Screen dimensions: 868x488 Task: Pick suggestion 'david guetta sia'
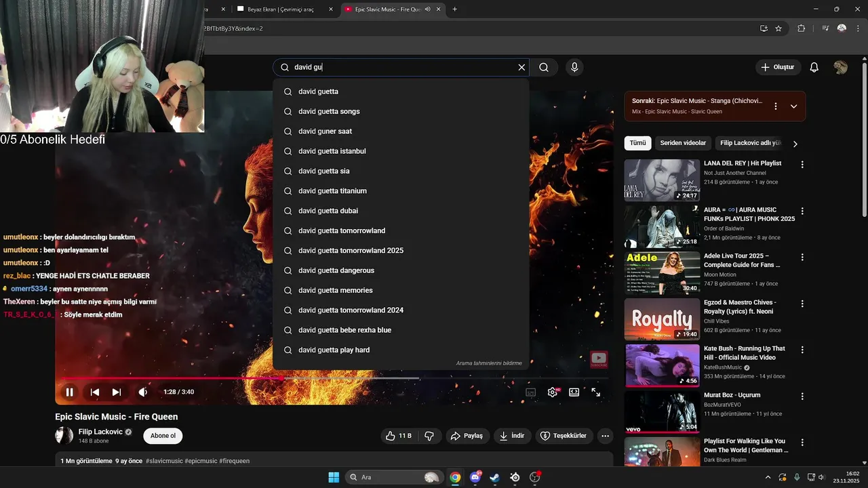pyautogui.click(x=401, y=171)
